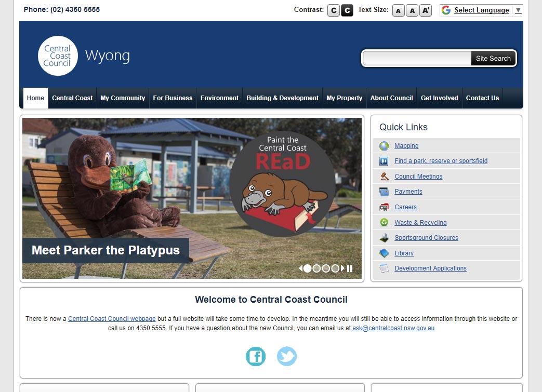Viewport: 542px width, 392px height.
Task: Switch to the Environment tab
Action: (x=219, y=98)
